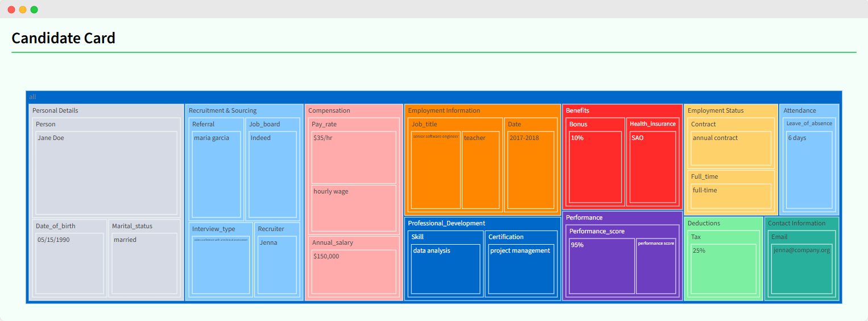Click the 95% performance score cell
The image size is (868, 321).
pos(602,266)
